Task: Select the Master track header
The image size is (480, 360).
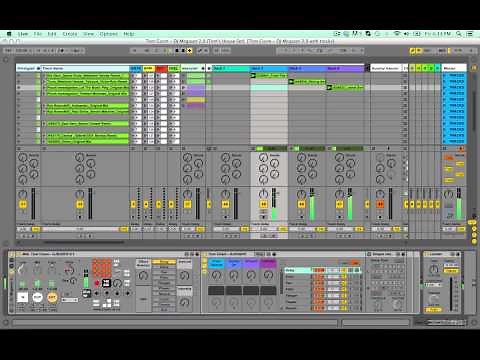Action: click(x=454, y=68)
